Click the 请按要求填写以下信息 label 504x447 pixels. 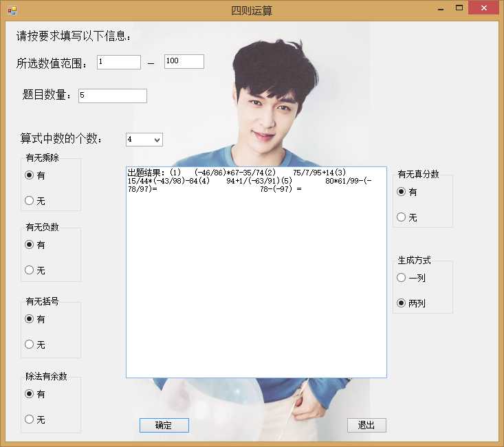(x=74, y=36)
